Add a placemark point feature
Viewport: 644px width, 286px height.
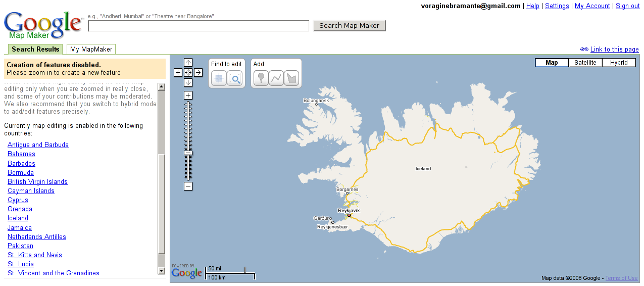point(261,78)
